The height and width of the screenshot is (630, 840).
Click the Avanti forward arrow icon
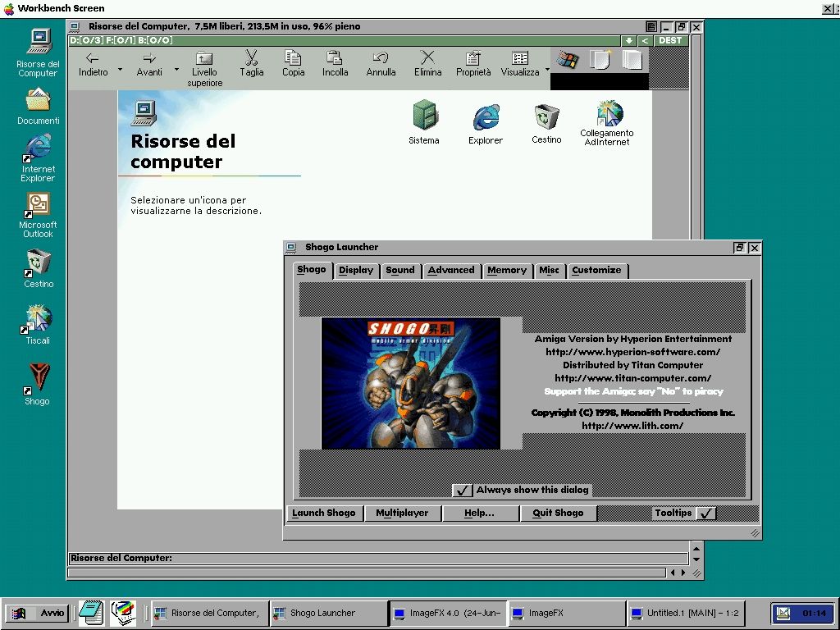(x=149, y=58)
